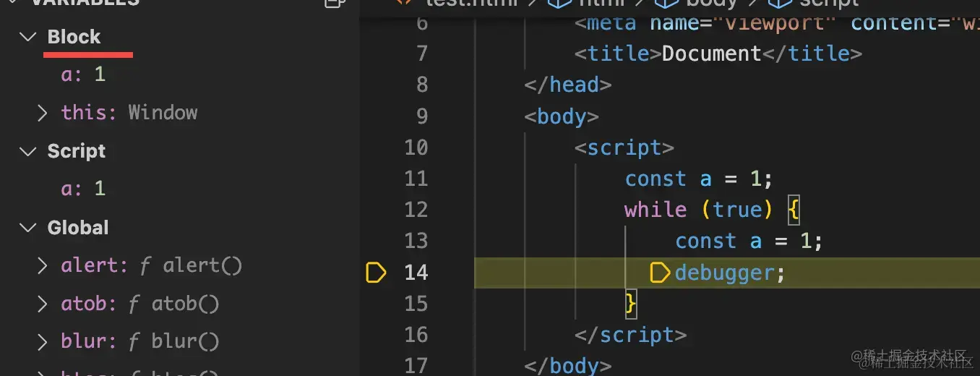Collapse the Block scope chevron

(28, 37)
